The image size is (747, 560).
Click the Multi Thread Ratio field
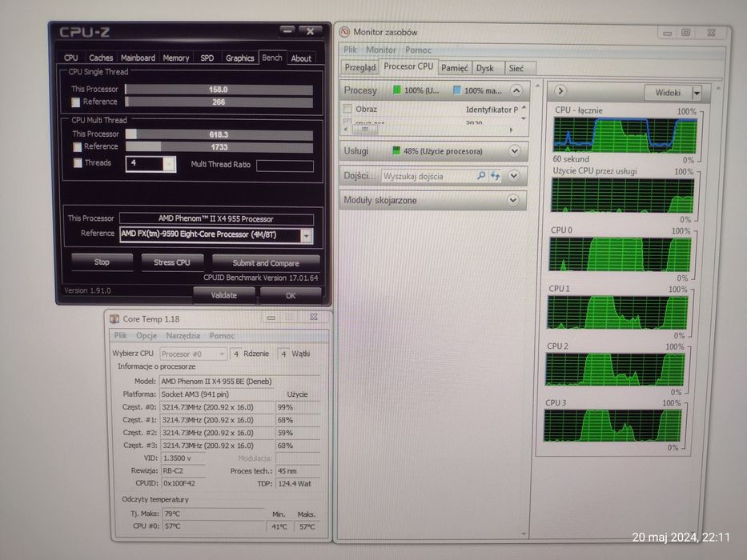[285, 166]
